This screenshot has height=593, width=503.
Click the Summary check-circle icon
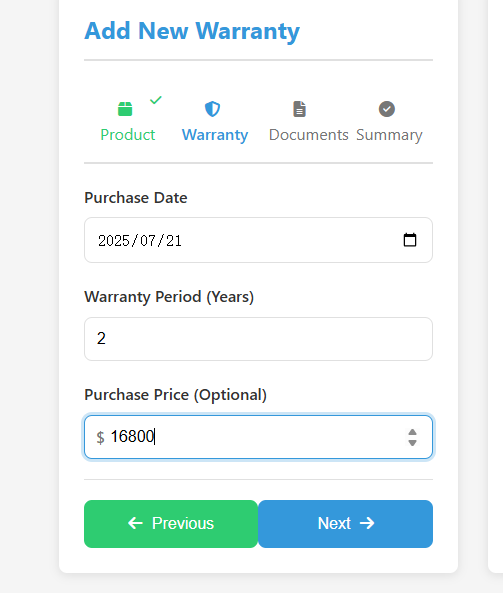click(387, 109)
